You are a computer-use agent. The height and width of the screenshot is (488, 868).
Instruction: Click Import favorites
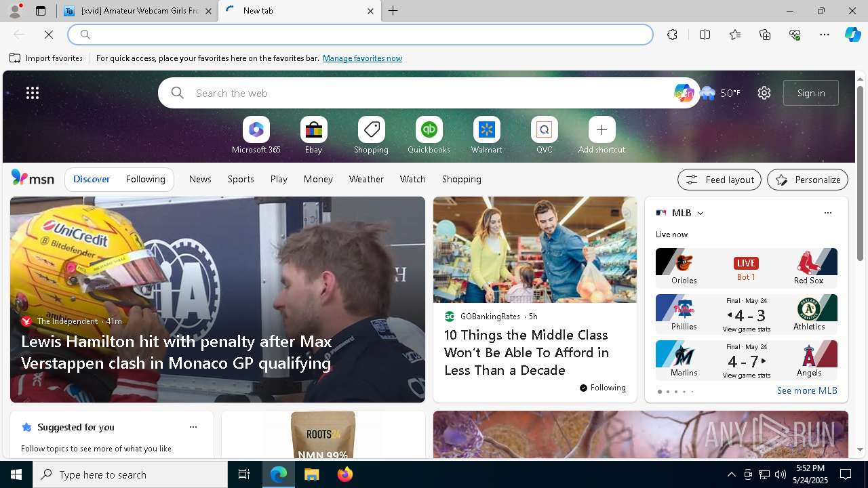click(46, 58)
